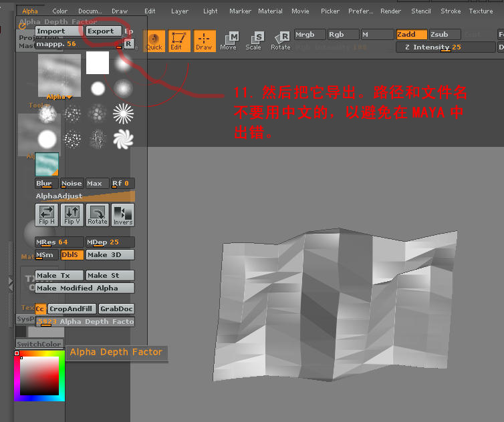The width and height of the screenshot is (504, 422).
Task: Open the Color menu
Action: point(59,11)
